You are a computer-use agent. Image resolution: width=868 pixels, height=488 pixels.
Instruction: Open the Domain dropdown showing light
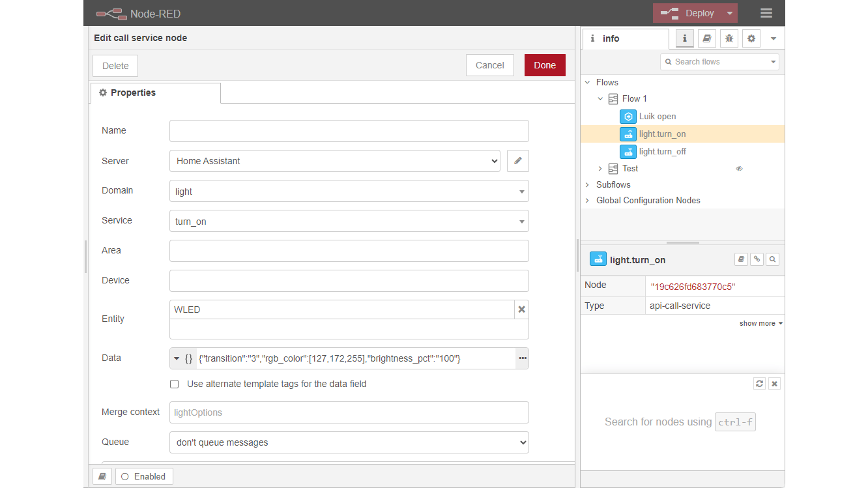click(x=349, y=192)
